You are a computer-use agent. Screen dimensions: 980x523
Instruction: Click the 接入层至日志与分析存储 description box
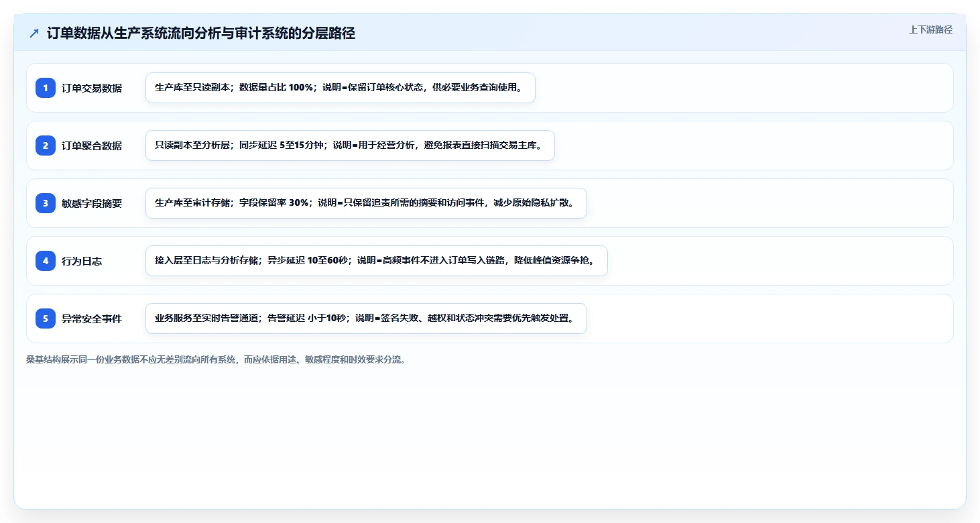[x=377, y=261]
